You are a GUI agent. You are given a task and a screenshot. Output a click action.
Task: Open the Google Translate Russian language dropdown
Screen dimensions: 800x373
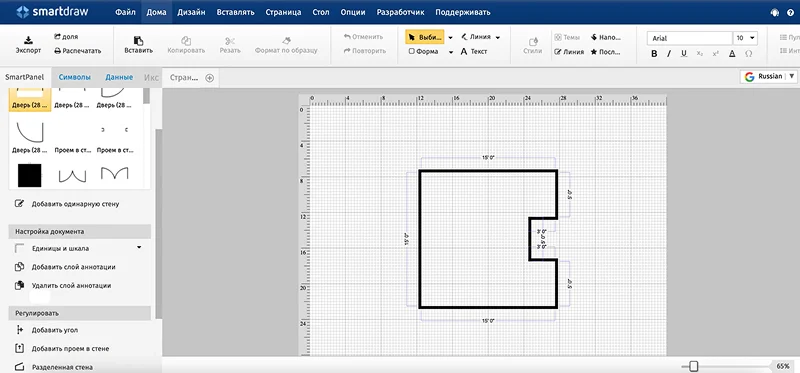[x=768, y=77]
